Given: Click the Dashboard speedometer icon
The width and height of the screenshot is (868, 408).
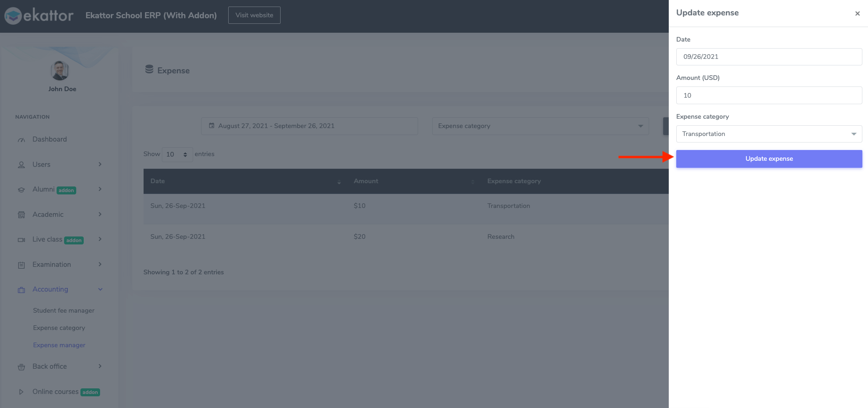Looking at the screenshot, I should 22,140.
